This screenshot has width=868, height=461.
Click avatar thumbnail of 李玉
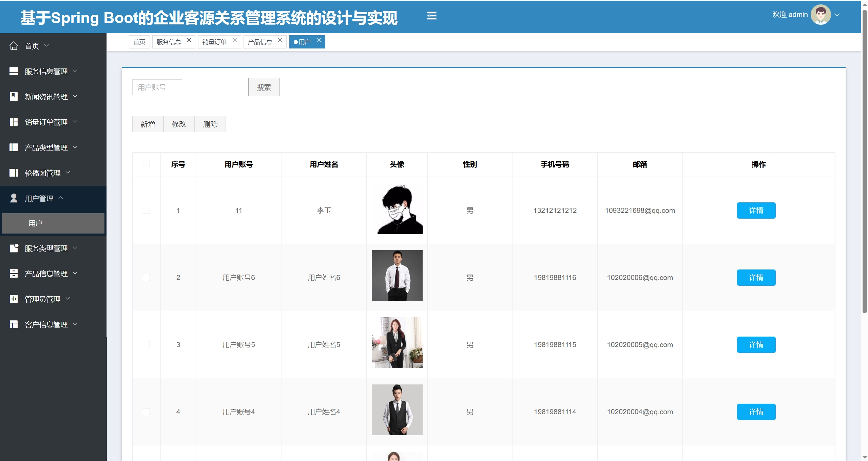[397, 208]
